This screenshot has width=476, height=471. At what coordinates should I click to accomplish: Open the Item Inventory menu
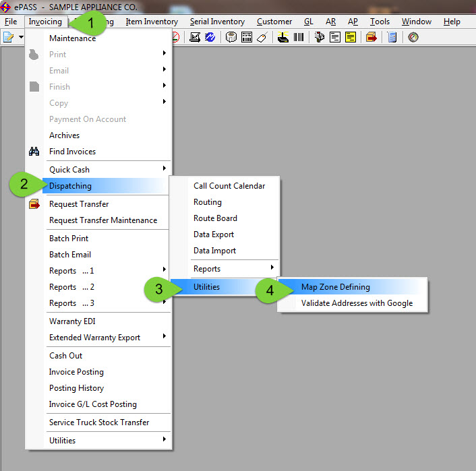(152, 22)
